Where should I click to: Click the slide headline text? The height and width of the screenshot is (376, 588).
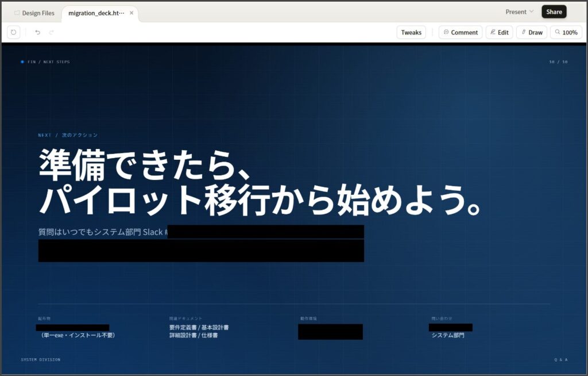click(x=258, y=182)
